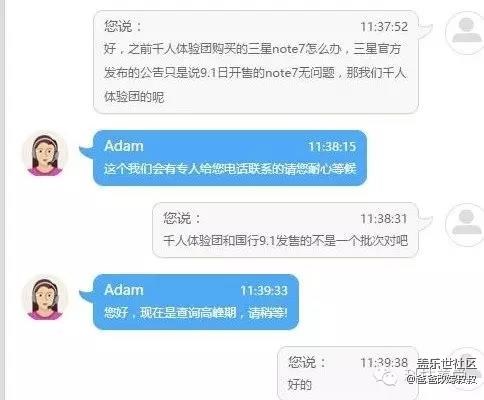Click Adam's agent avatar beside the 11:38:15 message

coord(45,154)
